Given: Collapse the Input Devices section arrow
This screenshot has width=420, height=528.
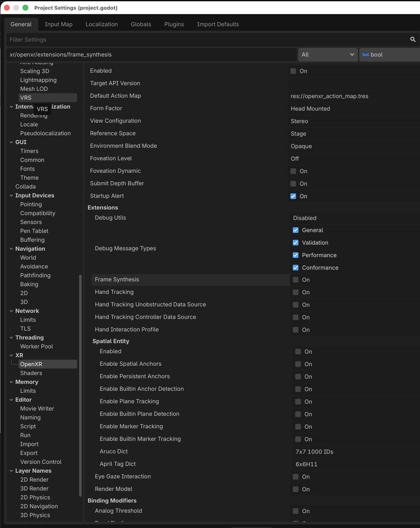Looking at the screenshot, I should click(11, 195).
